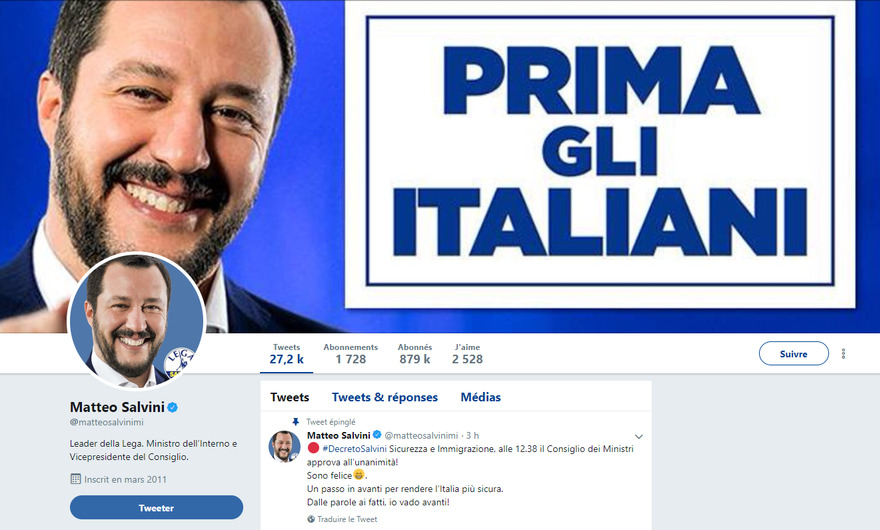Screen dimensions: 880x530
Task: Switch to Tweets & réponses tab
Action: 384,397
